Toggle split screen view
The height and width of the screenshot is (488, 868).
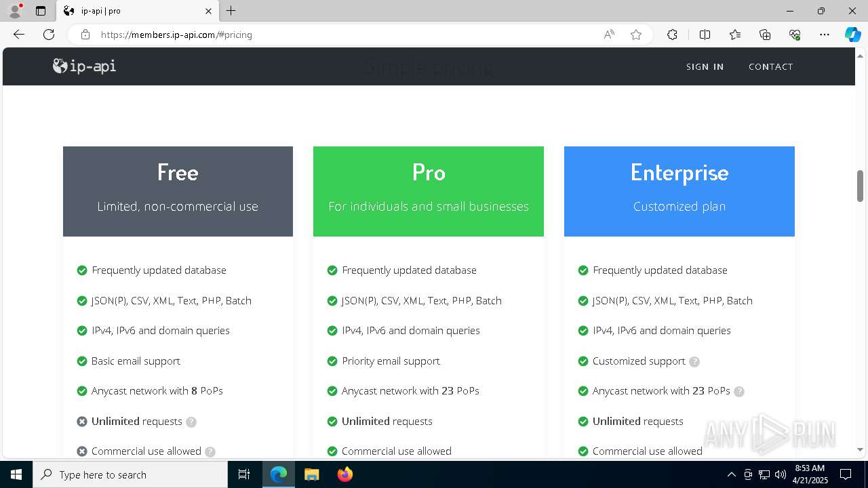(x=705, y=35)
